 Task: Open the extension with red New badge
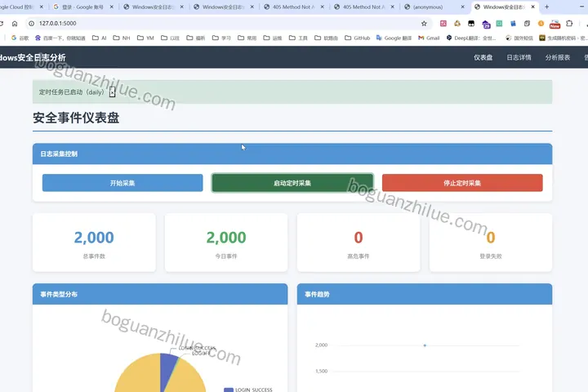tap(555, 24)
